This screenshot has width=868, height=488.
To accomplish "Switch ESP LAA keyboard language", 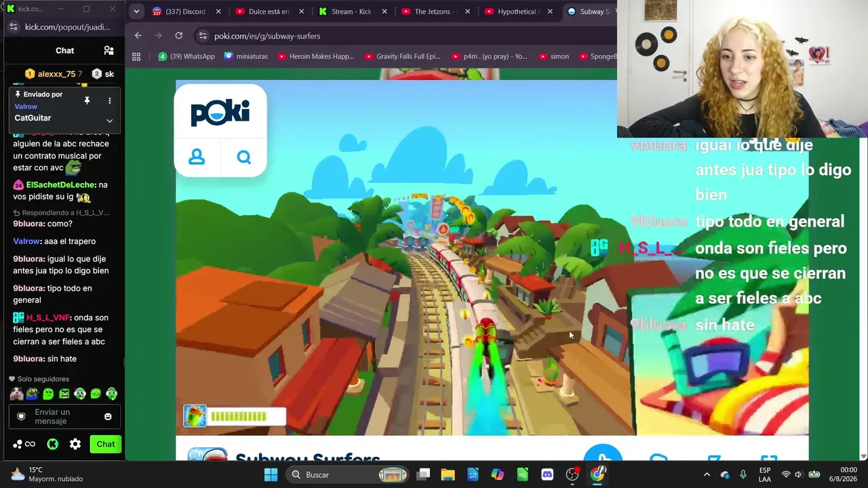I will [x=765, y=474].
